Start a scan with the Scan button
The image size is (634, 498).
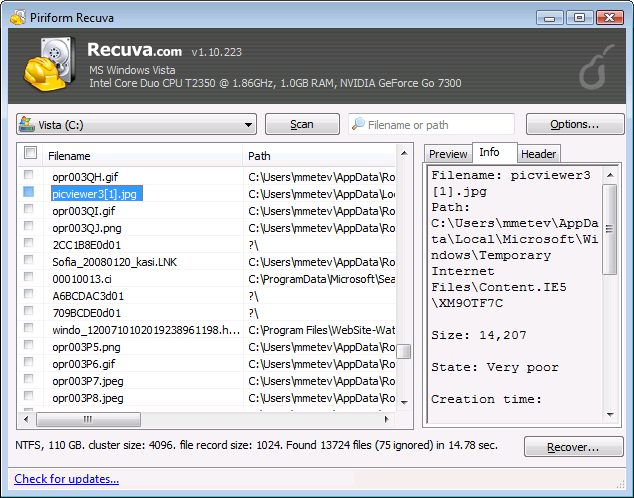coord(302,124)
